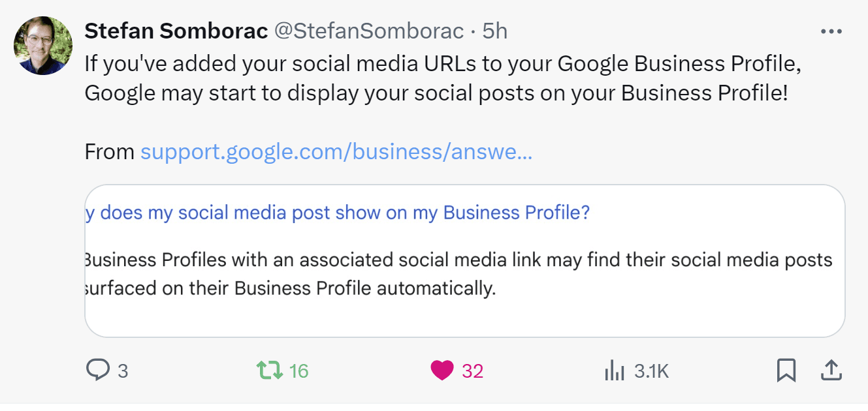Open the view analytics bar chart icon
Image resolution: width=868 pixels, height=411 pixels.
(x=614, y=371)
